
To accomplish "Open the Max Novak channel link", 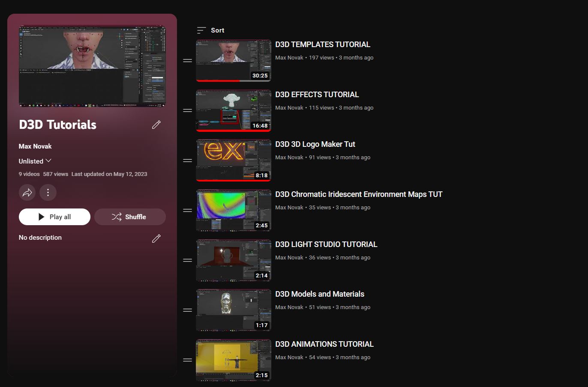I will tap(35, 146).
